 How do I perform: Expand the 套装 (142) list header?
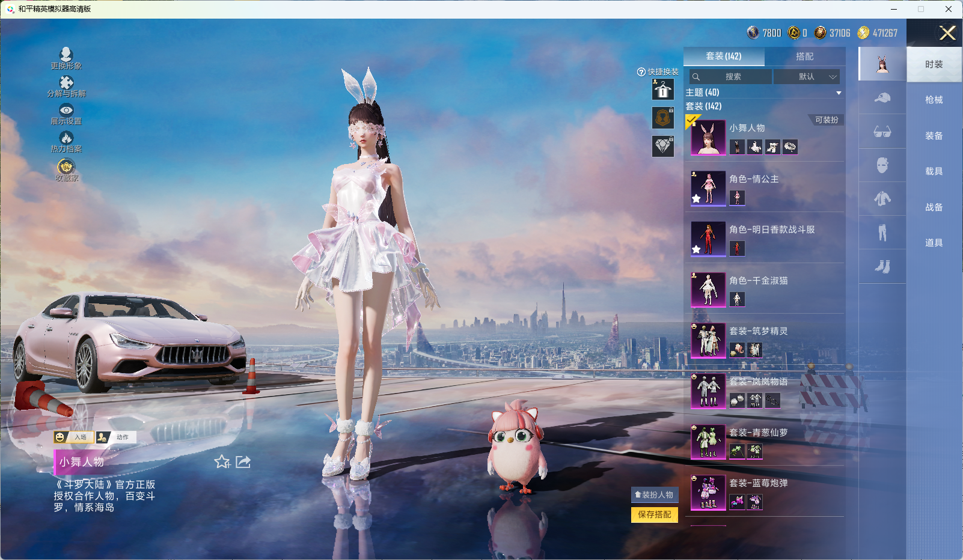pos(704,106)
